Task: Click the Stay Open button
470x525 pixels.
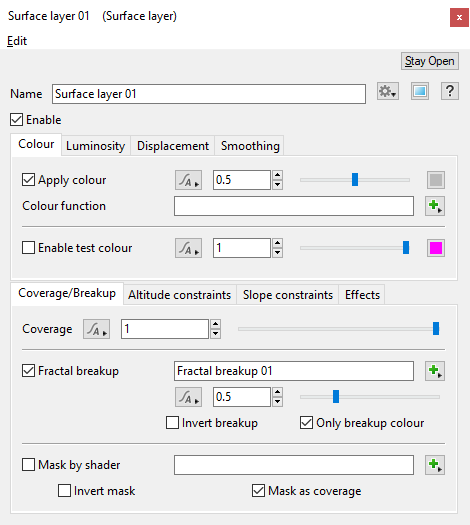Action: click(x=430, y=61)
